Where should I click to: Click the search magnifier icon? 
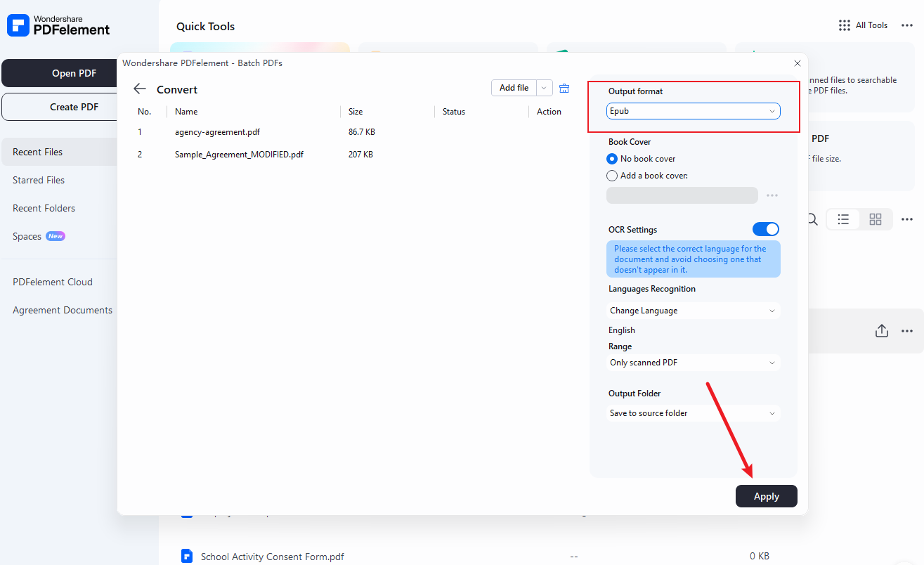tap(812, 219)
